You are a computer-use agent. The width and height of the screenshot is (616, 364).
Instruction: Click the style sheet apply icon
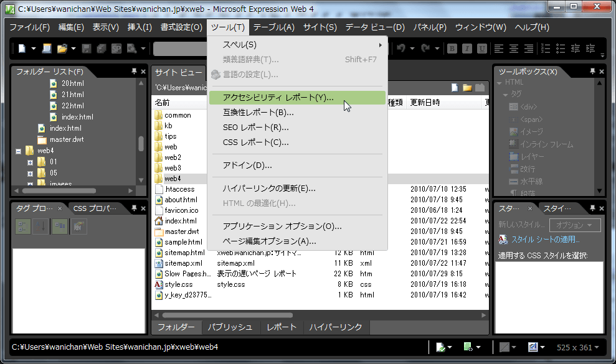point(503,239)
